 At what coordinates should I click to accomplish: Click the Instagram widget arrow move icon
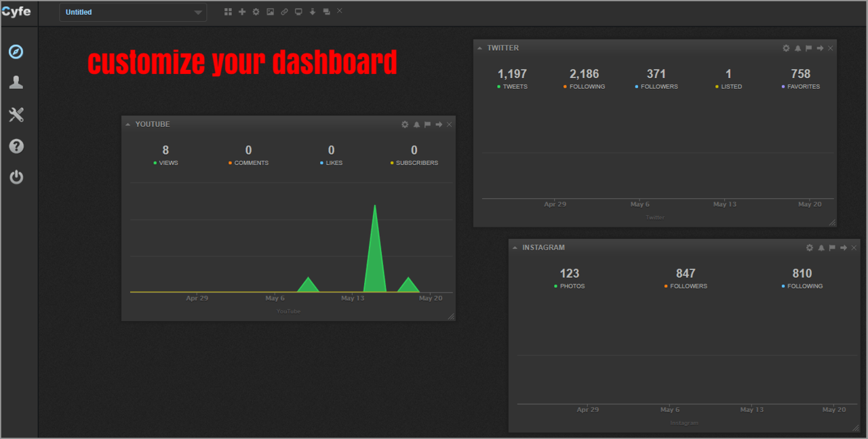(844, 248)
